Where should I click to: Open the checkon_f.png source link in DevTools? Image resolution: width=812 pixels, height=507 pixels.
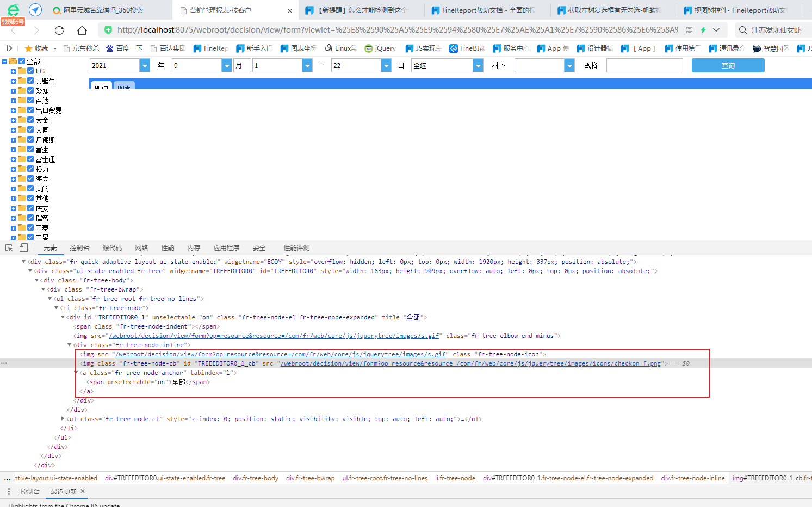pos(471,363)
